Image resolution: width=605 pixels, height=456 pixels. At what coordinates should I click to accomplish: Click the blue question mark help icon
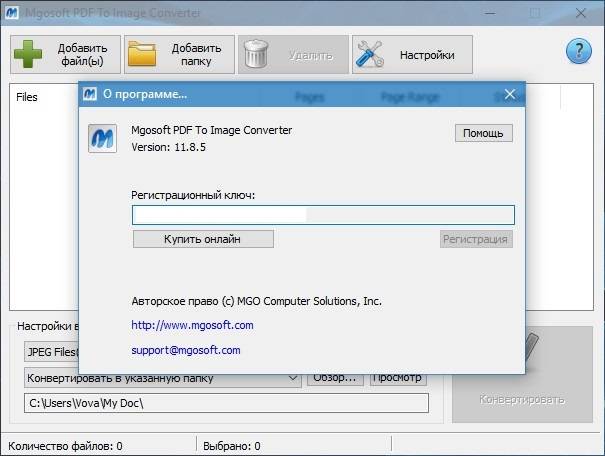[579, 52]
